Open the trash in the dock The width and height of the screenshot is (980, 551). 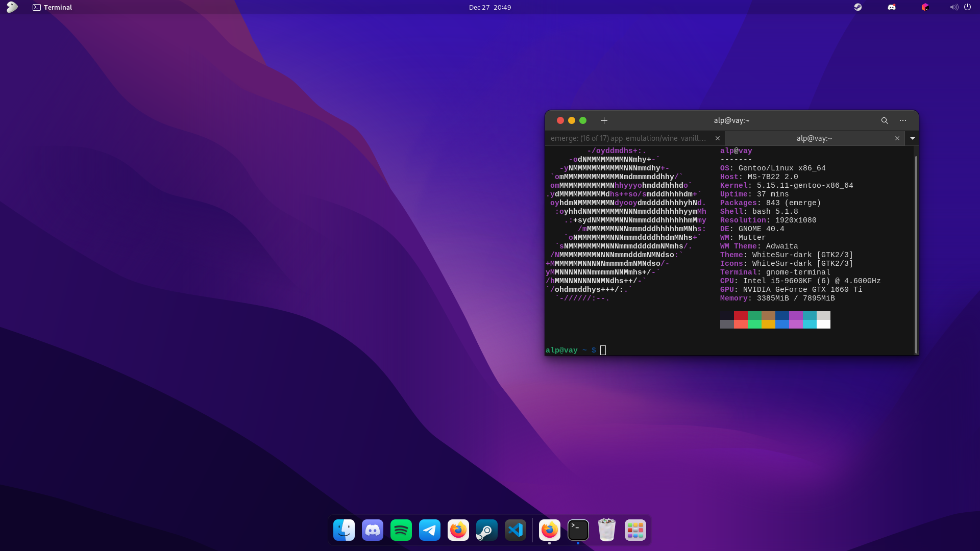(x=607, y=531)
